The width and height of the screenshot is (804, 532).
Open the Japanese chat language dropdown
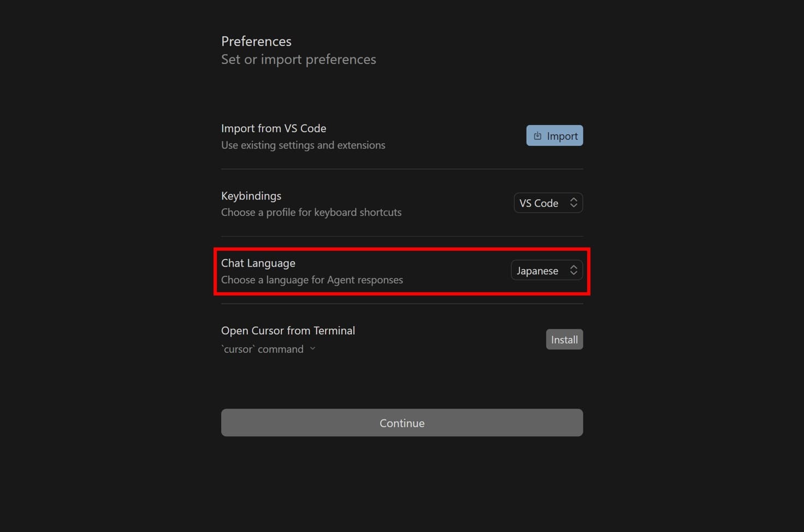point(546,270)
